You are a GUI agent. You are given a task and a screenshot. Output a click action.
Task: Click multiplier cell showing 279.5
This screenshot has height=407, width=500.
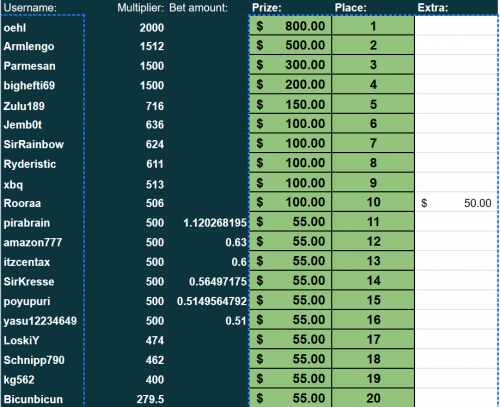[125, 398]
